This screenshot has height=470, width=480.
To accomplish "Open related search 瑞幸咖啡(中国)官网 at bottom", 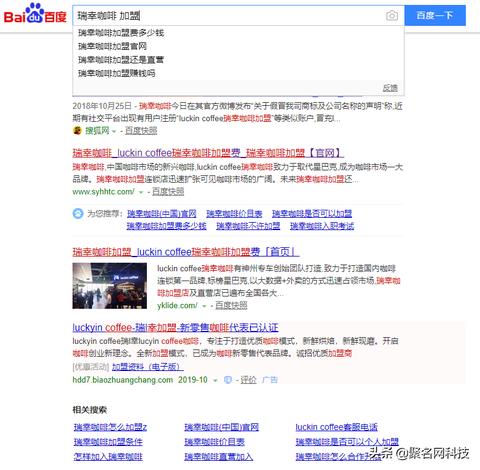I will tap(222, 427).
